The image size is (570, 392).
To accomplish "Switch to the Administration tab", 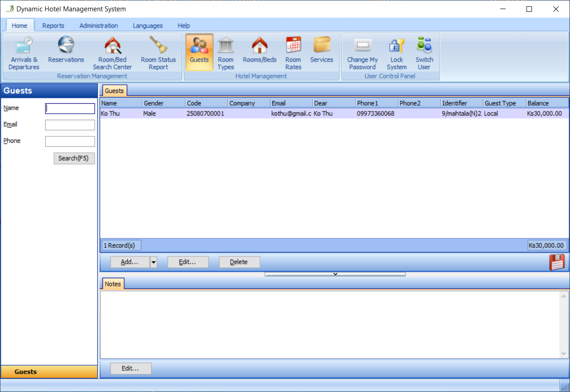I will 99,26.
